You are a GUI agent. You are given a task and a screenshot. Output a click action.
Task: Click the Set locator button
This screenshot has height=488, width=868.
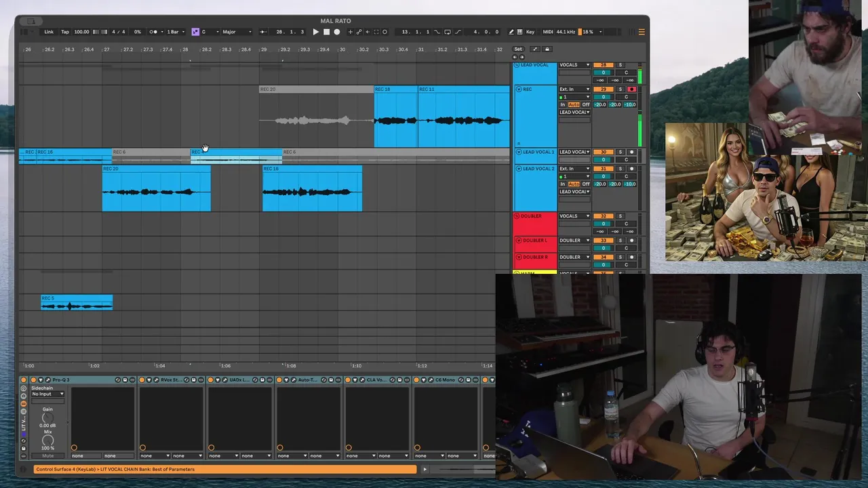[518, 49]
